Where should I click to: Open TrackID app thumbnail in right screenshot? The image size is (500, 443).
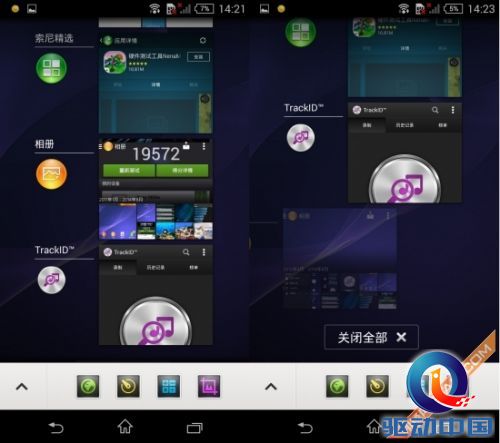[x=405, y=153]
